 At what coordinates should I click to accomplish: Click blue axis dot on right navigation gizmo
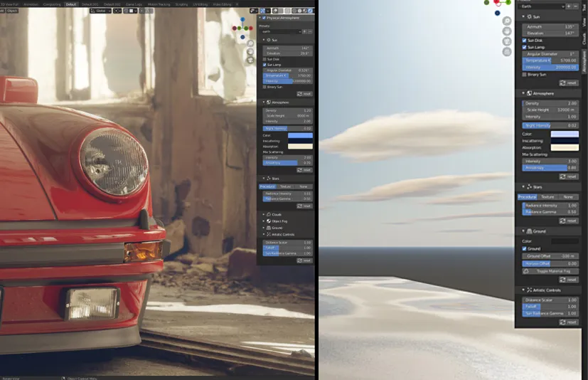point(497,13)
